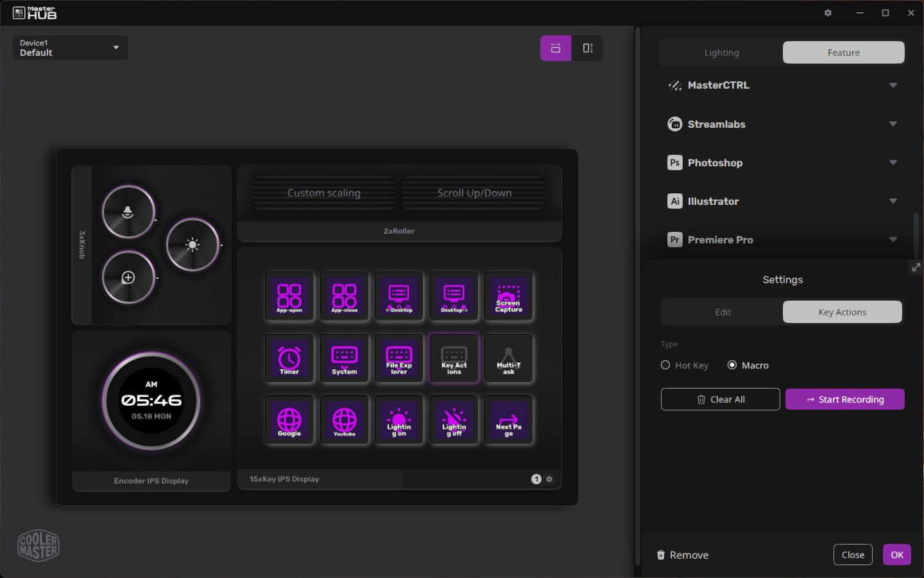Select the Google key icon
Image resolution: width=924 pixels, height=578 pixels.
[289, 420]
